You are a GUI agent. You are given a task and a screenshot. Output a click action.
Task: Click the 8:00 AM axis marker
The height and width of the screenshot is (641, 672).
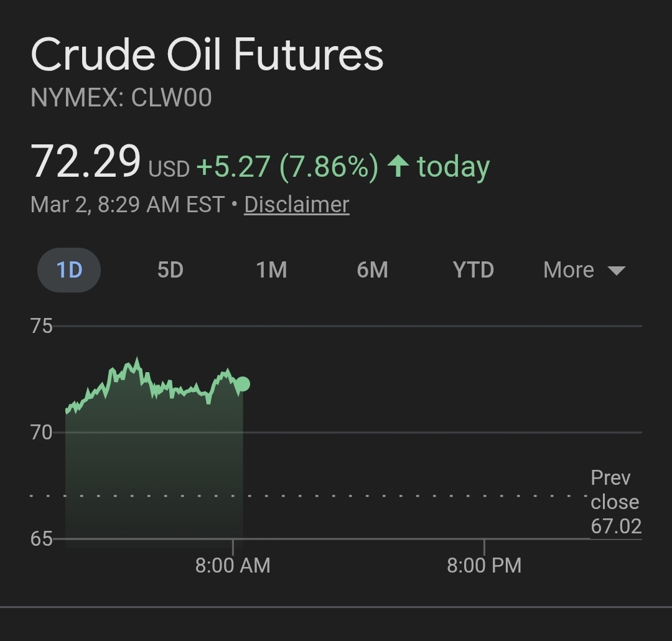233,565
